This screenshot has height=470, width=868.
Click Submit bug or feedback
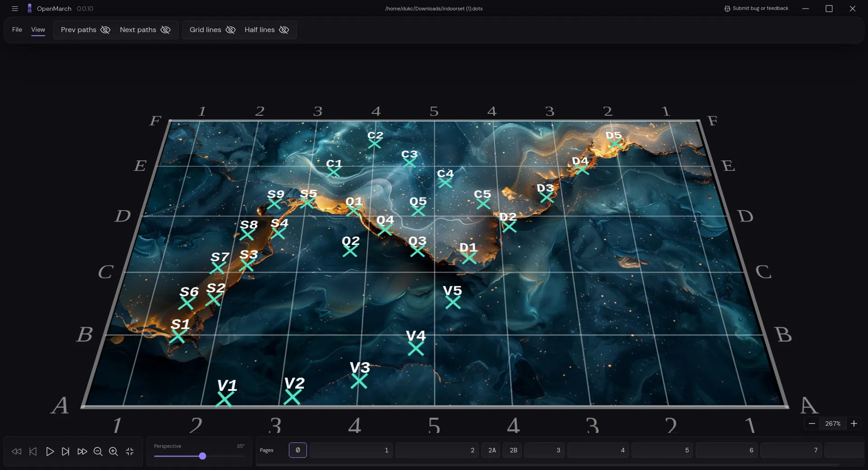click(x=756, y=8)
